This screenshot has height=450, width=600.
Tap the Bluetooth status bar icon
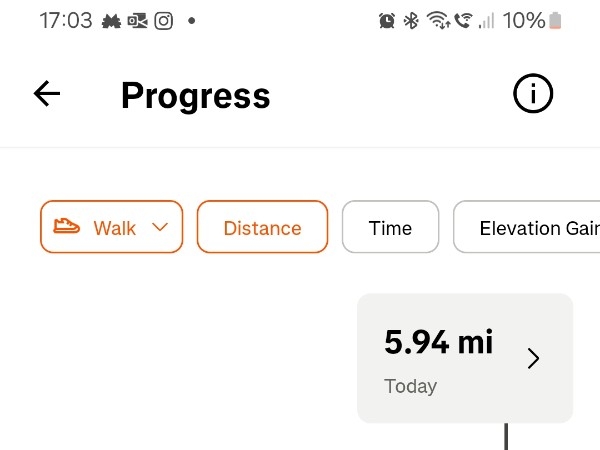point(411,20)
